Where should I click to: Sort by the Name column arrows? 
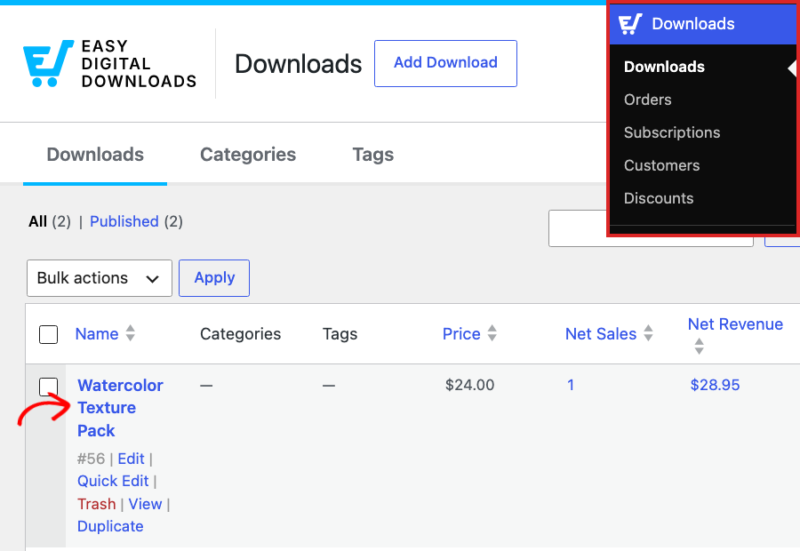[131, 333]
